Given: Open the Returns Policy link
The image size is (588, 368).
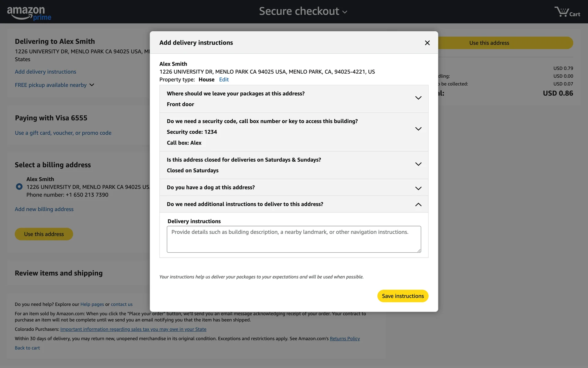Looking at the screenshot, I should [345, 339].
